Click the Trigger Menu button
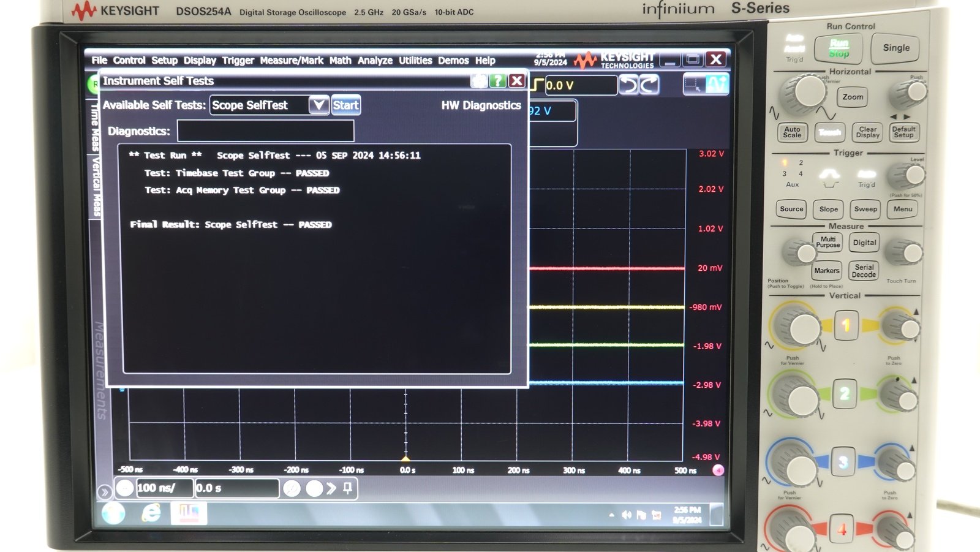 pos(903,209)
